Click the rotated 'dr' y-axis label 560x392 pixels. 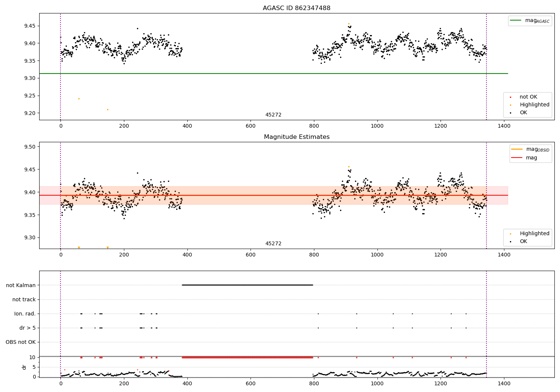(x=25, y=367)
